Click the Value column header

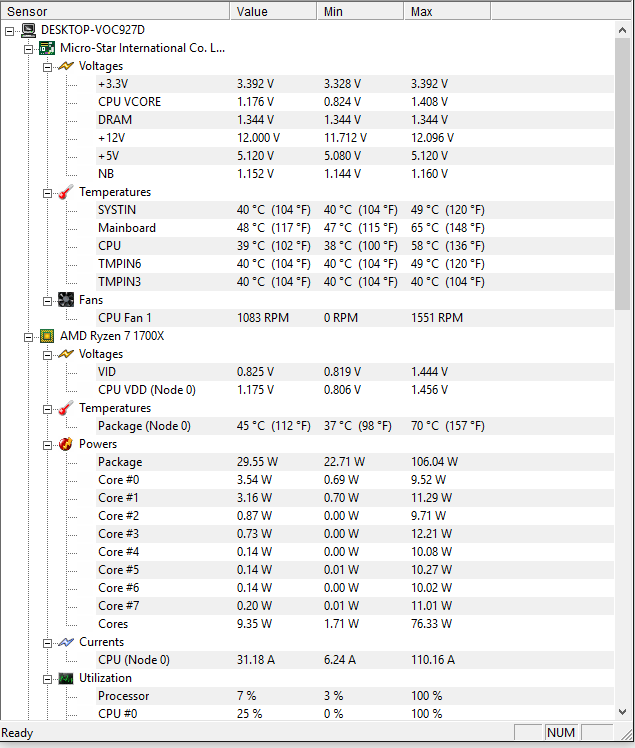(274, 11)
